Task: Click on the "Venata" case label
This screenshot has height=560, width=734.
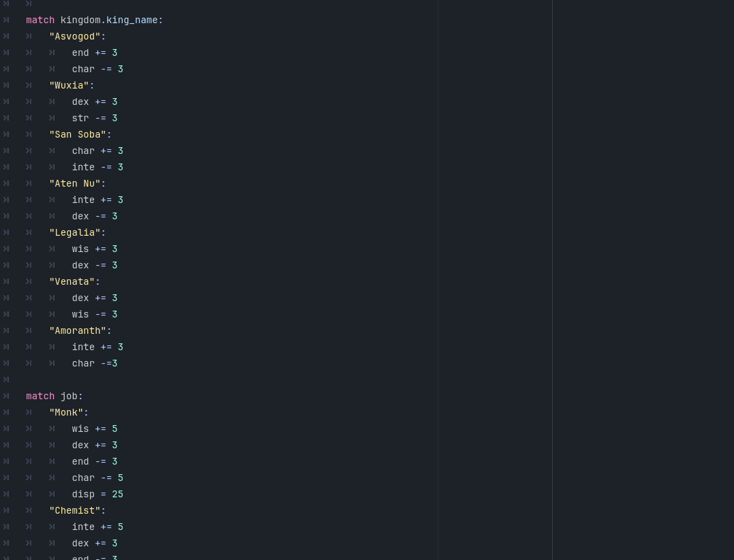Action: coord(72,282)
